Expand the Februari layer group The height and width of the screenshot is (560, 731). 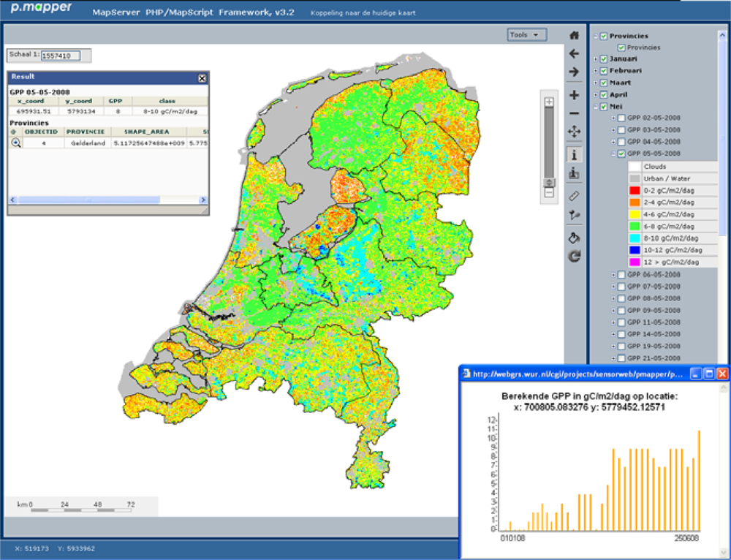click(x=596, y=71)
